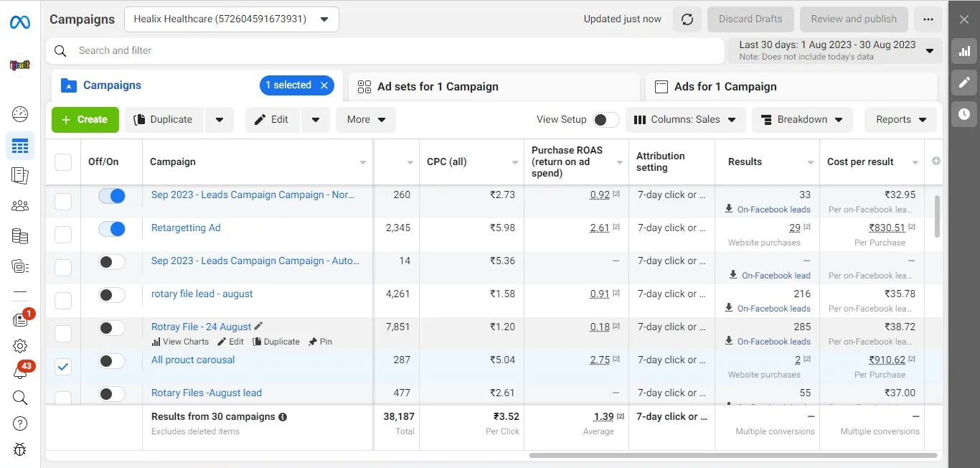Expand the Duplicate dropdown arrow
This screenshot has width=980, height=468.
coord(220,120)
